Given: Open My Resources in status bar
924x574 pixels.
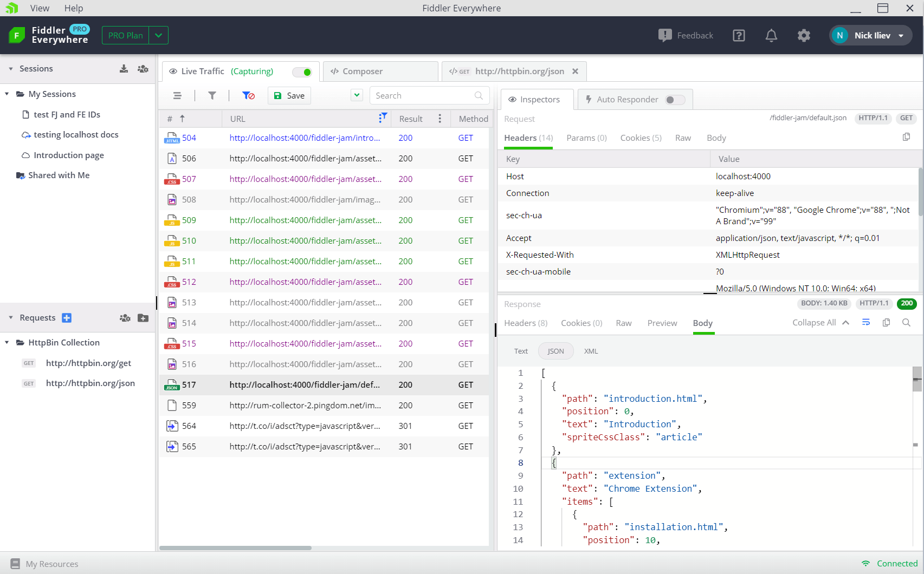Looking at the screenshot, I should tap(44, 564).
